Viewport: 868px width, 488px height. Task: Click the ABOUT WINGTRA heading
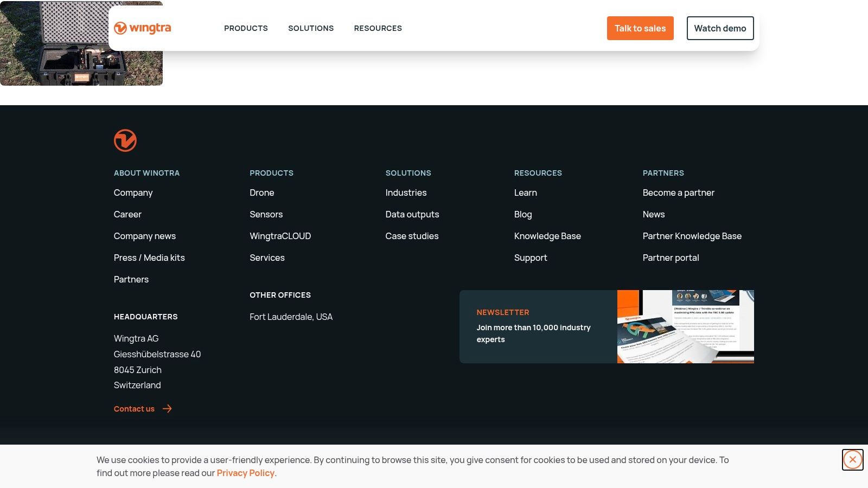click(146, 173)
